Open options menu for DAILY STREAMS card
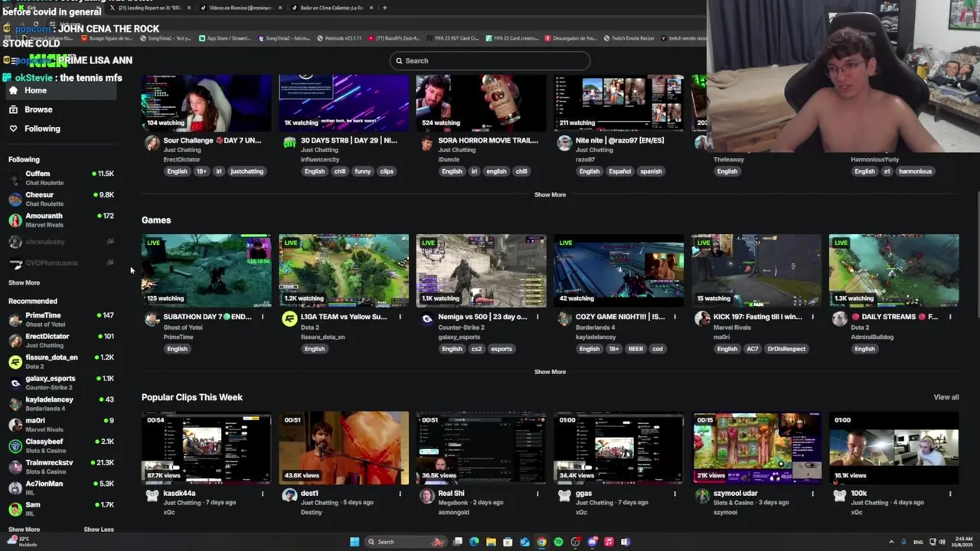The width and height of the screenshot is (980, 551). [x=950, y=317]
